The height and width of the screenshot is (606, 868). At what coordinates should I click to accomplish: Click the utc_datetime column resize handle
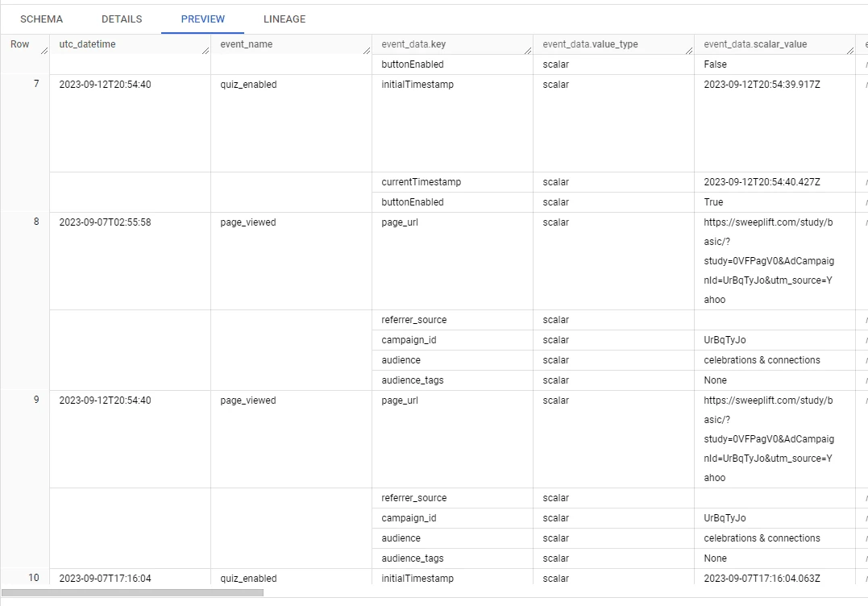[x=206, y=51]
